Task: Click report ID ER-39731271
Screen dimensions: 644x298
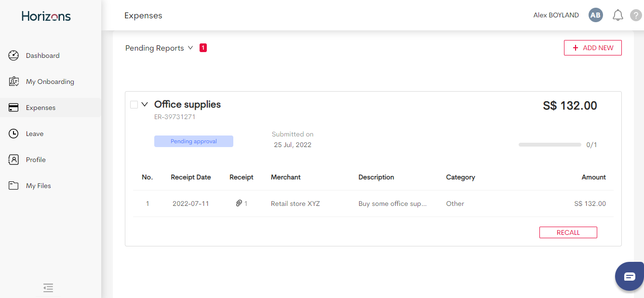Action: tap(175, 117)
